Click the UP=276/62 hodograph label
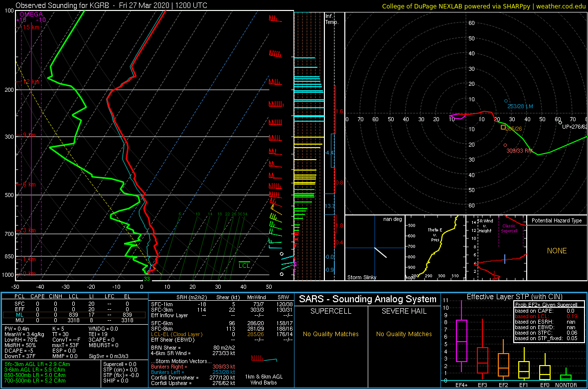 [574, 127]
